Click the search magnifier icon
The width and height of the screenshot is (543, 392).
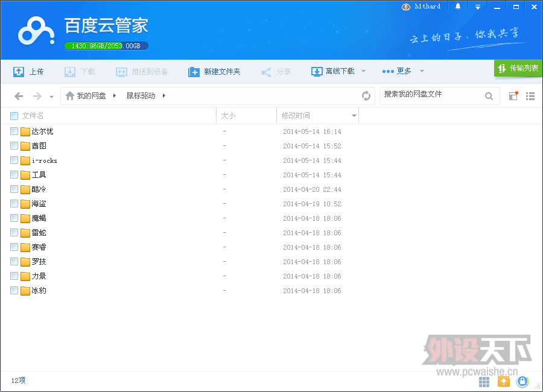click(489, 96)
